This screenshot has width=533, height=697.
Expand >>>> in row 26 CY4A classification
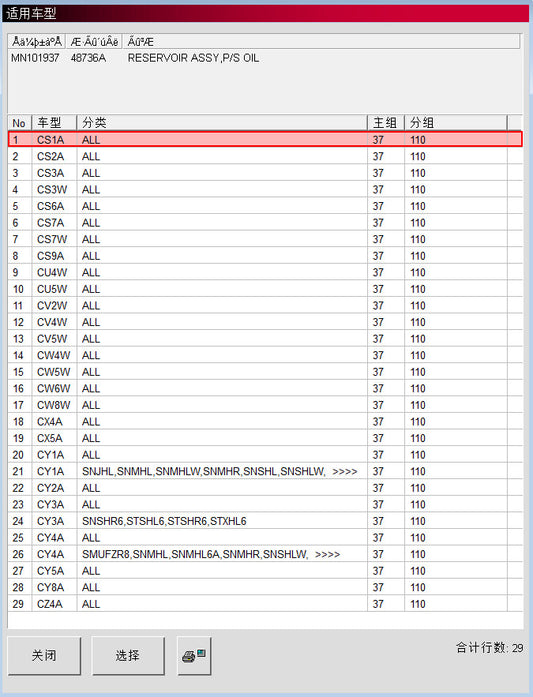328,554
